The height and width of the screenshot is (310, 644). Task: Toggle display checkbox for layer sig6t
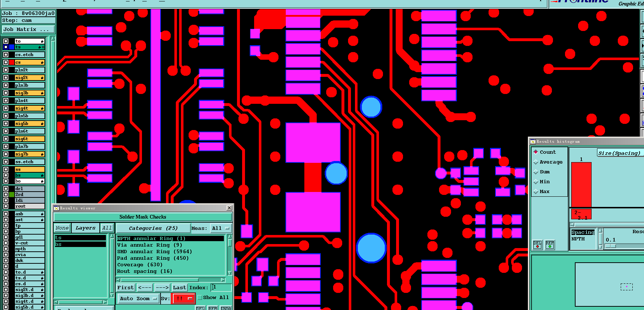coord(6,139)
